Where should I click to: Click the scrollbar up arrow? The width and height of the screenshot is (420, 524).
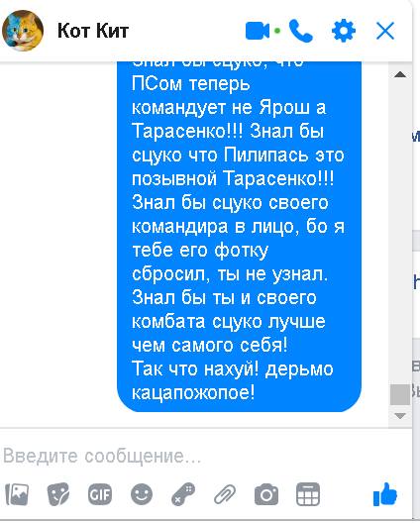click(x=400, y=74)
